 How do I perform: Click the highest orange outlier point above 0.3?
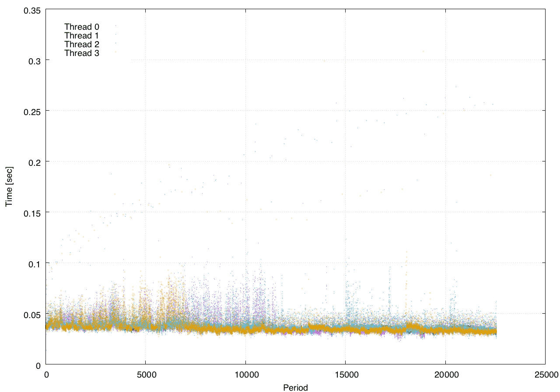pyautogui.click(x=423, y=51)
